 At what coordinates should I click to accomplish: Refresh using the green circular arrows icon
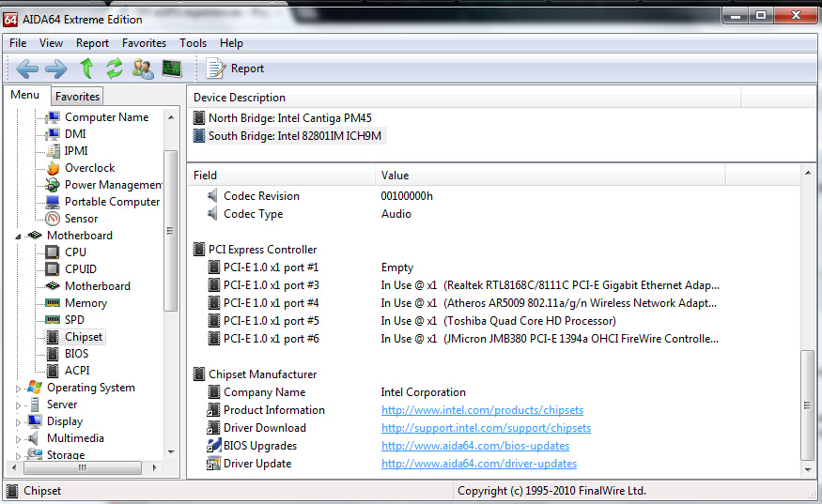(x=115, y=69)
